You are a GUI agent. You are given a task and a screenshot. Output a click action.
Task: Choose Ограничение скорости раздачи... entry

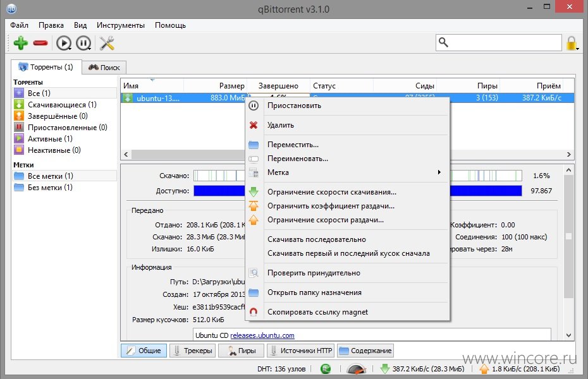coord(348,220)
